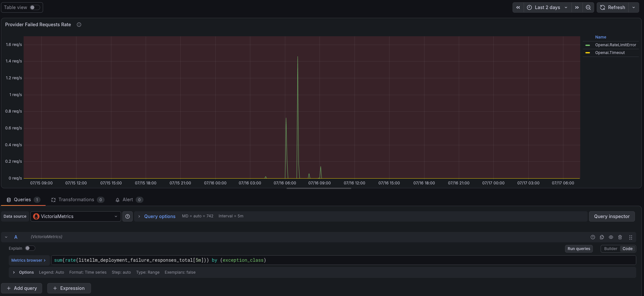Duplicate query A with copy icon
Image resolution: width=644 pixels, height=296 pixels.
602,237
